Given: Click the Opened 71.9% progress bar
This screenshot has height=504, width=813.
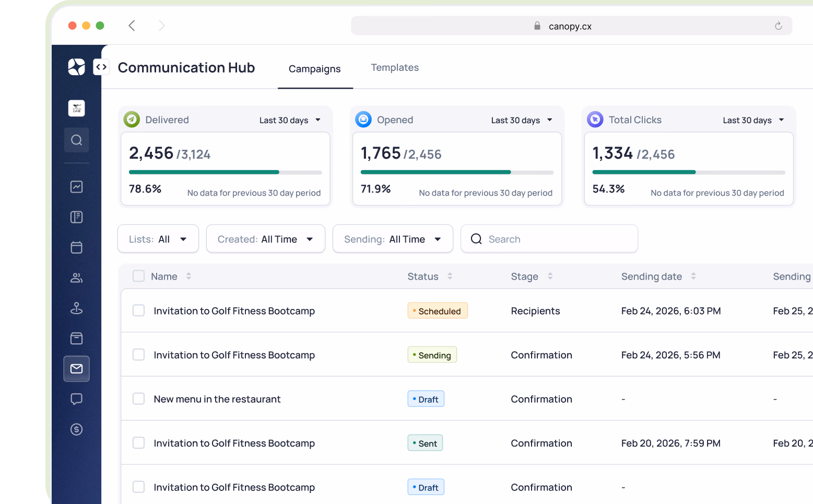Looking at the screenshot, I should 457,172.
